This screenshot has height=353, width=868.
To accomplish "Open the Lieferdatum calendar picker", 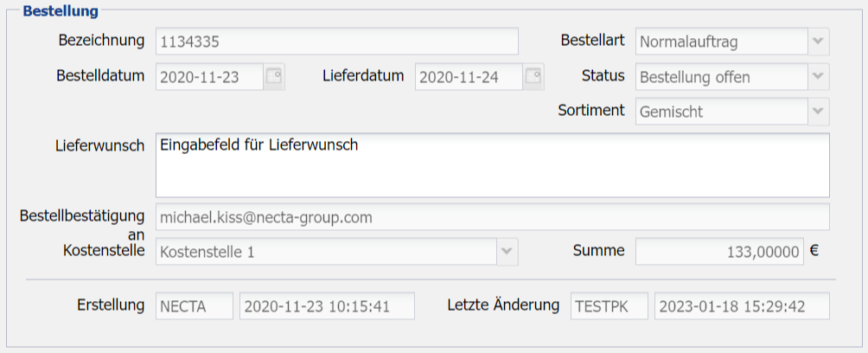I will click(533, 76).
